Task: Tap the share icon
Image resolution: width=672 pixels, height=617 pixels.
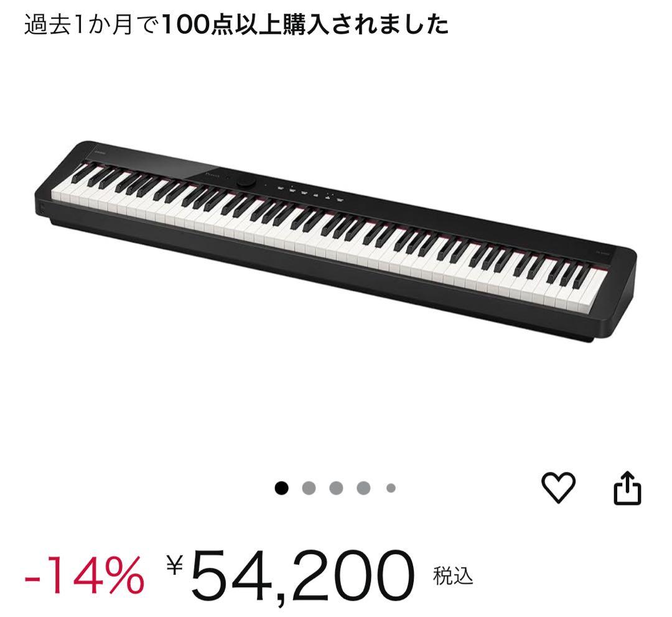Action: click(627, 487)
